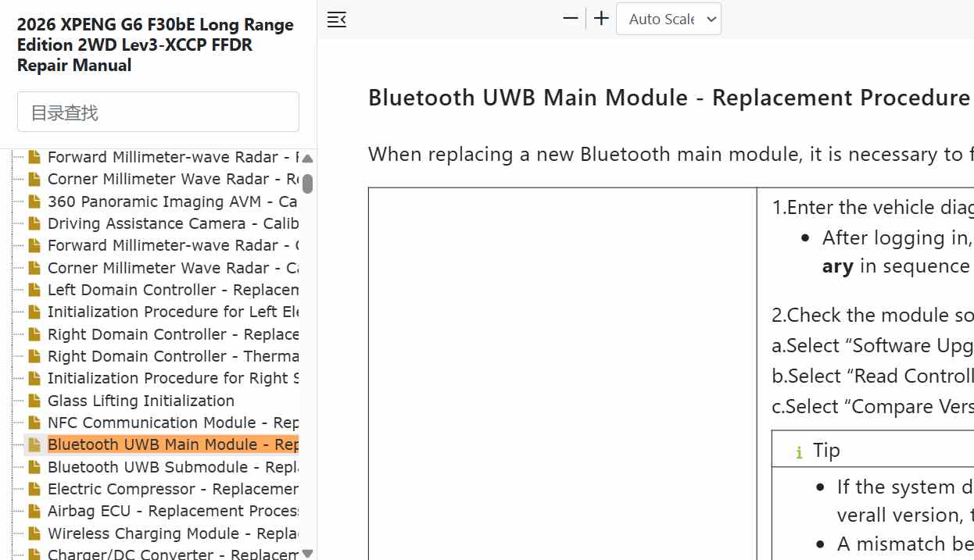The image size is (974, 560).
Task: Open Right Domain Controller - Thermal entry
Action: click(173, 356)
